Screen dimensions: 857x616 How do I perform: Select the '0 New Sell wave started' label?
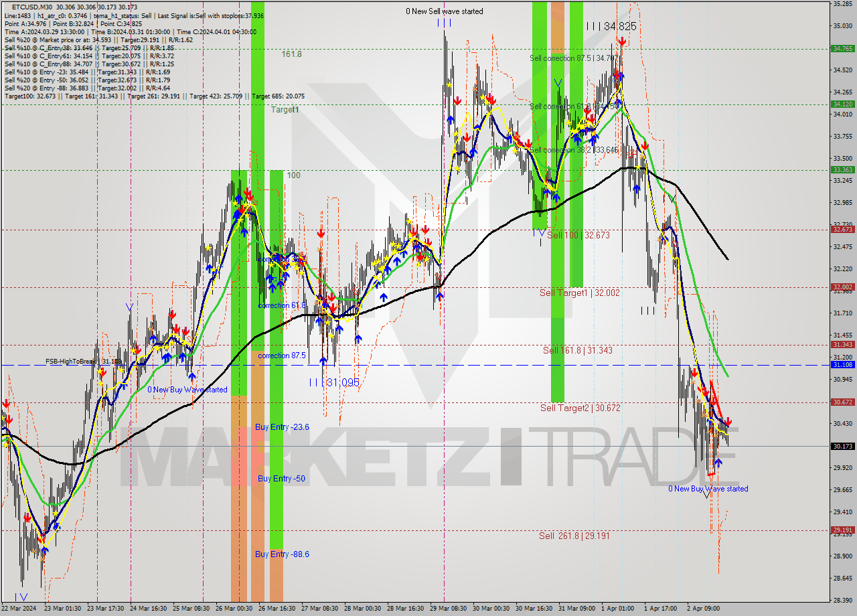445,11
